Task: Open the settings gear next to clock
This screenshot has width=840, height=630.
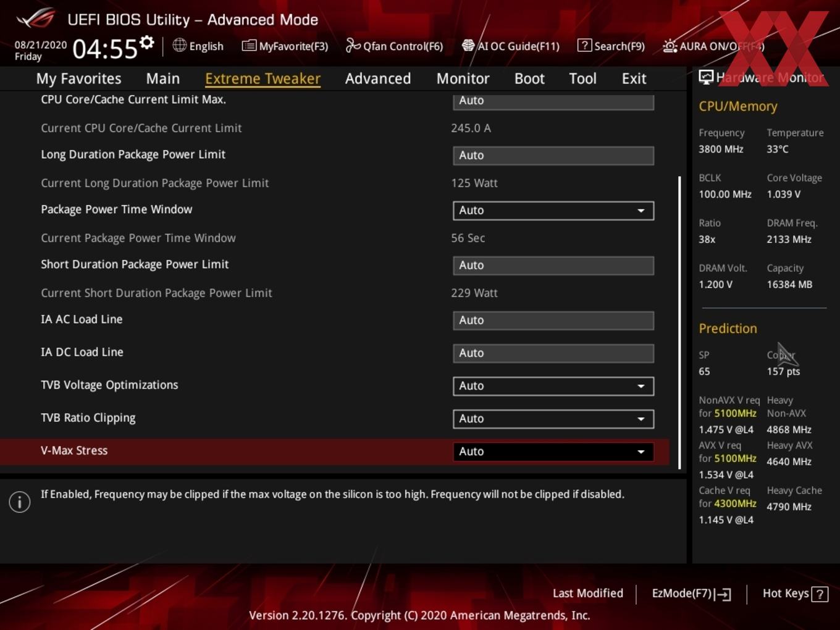Action: click(x=146, y=43)
